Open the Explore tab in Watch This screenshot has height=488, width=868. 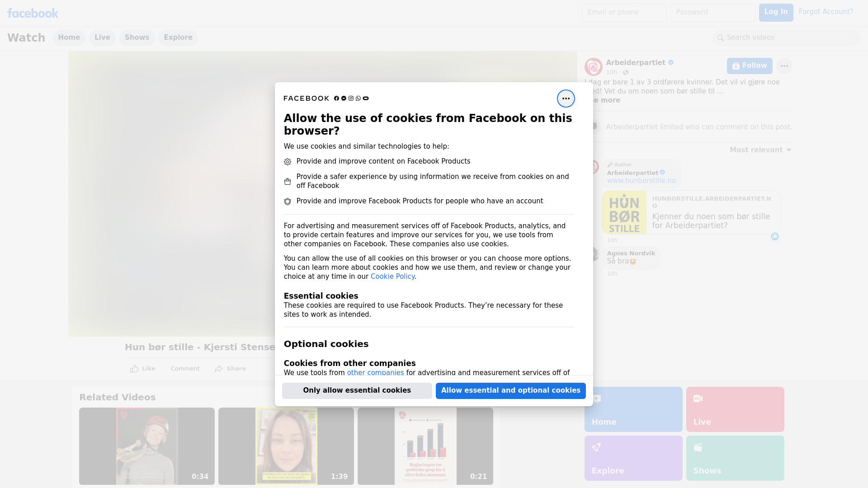pos(178,38)
